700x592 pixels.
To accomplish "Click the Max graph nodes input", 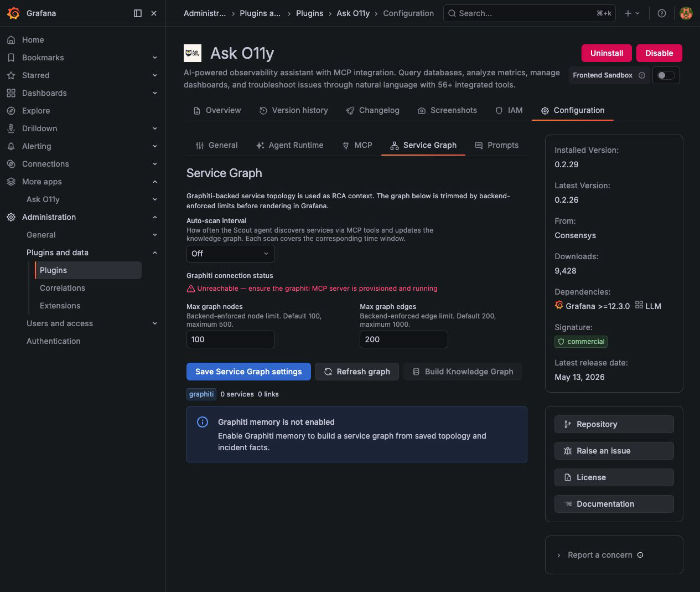I will click(231, 339).
